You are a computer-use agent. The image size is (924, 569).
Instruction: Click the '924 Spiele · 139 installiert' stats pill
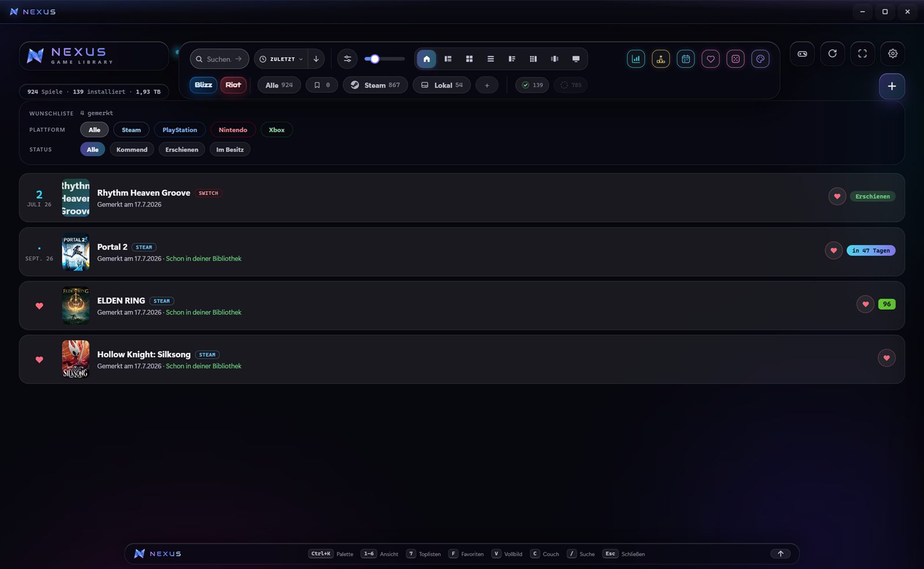coord(94,91)
